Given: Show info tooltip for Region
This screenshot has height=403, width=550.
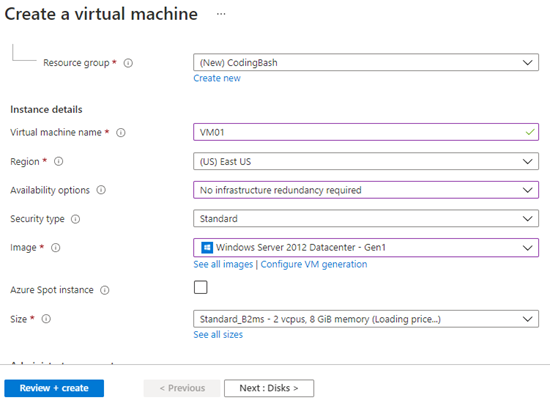Looking at the screenshot, I should (x=59, y=161).
